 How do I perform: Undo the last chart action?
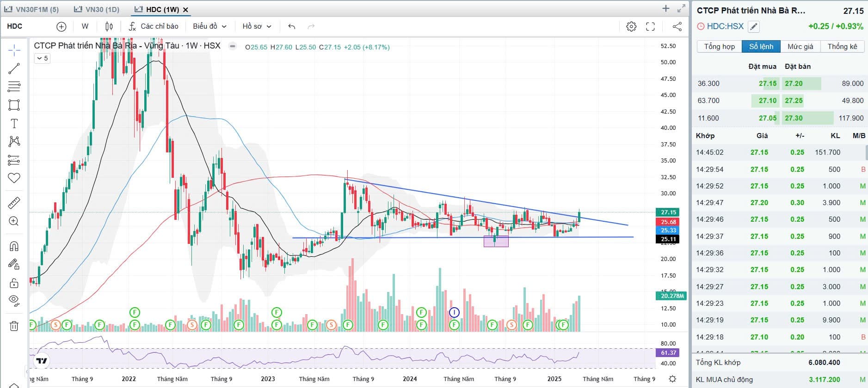click(x=291, y=26)
